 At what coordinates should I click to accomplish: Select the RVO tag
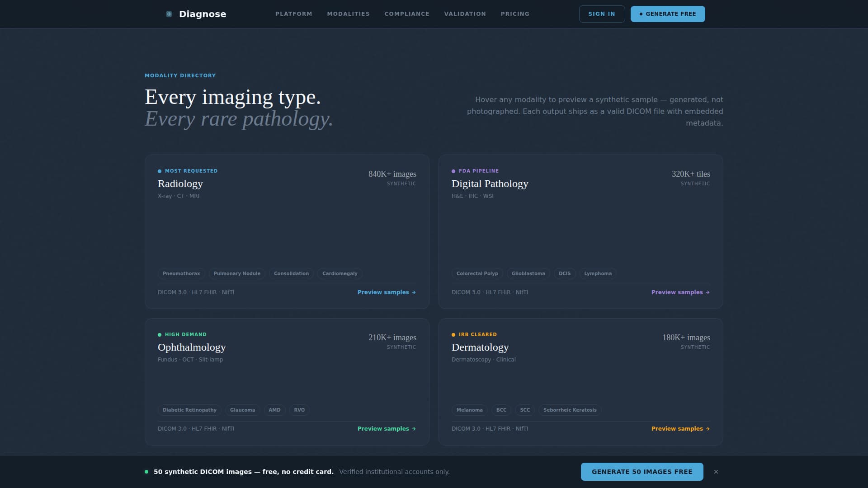[299, 410]
